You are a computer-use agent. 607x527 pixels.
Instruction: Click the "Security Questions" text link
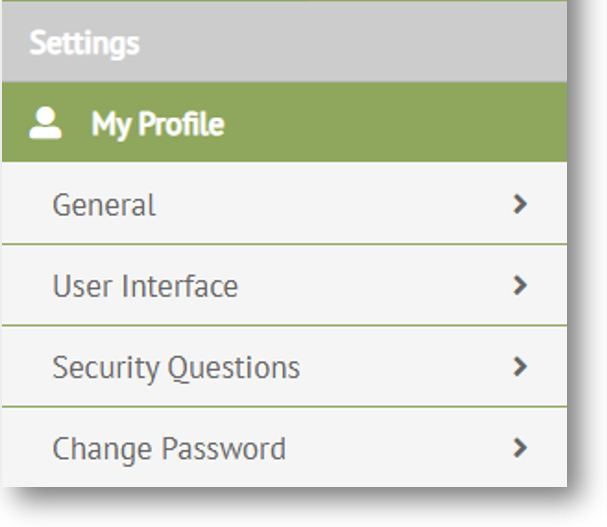pyautogui.click(x=176, y=367)
